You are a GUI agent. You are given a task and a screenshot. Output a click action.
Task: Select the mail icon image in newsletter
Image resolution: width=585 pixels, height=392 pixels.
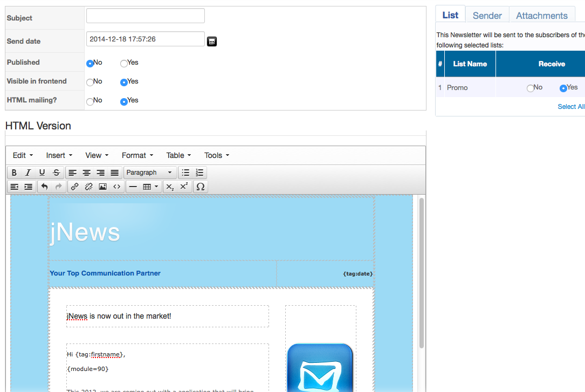320,367
